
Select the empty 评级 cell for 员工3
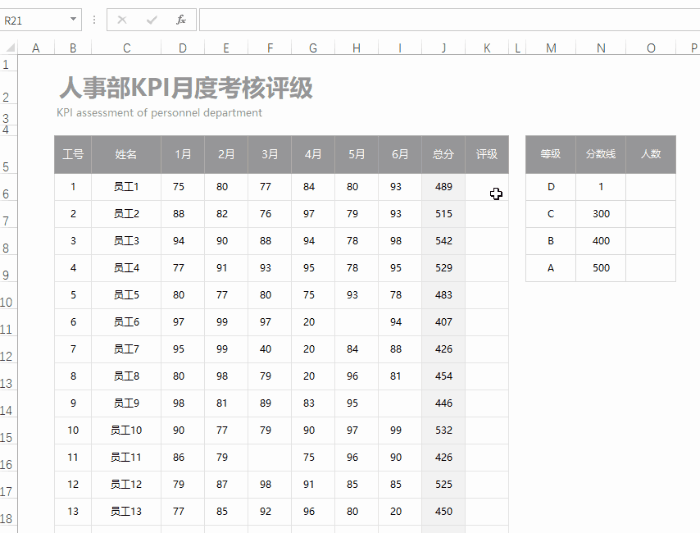(487, 241)
